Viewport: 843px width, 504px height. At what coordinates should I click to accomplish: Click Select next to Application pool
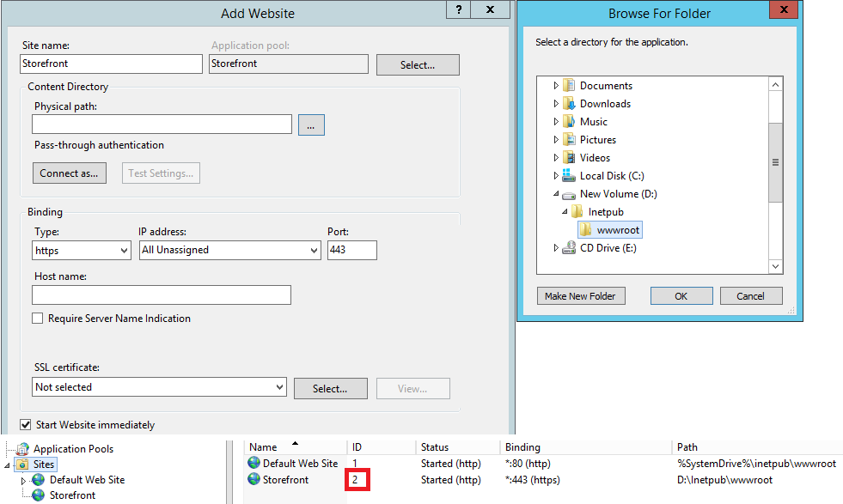(418, 64)
